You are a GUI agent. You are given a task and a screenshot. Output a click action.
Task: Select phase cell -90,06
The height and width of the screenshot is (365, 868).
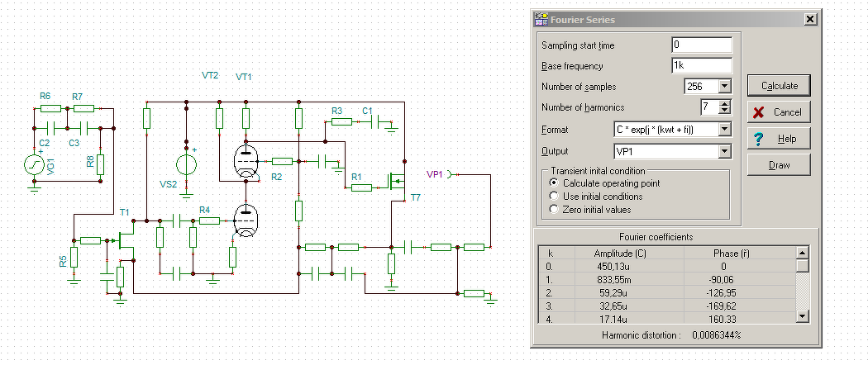[x=740, y=279]
